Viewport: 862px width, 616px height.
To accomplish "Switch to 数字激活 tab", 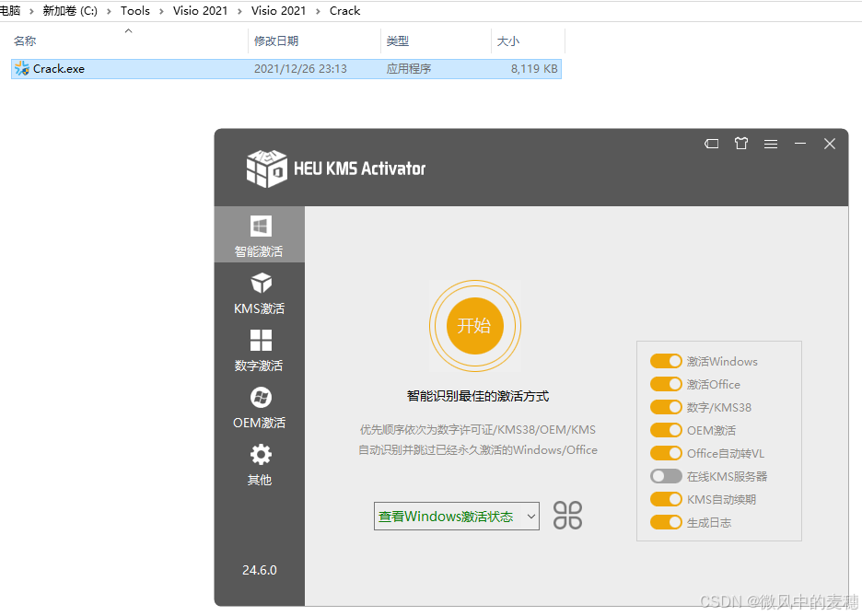I will click(x=260, y=351).
